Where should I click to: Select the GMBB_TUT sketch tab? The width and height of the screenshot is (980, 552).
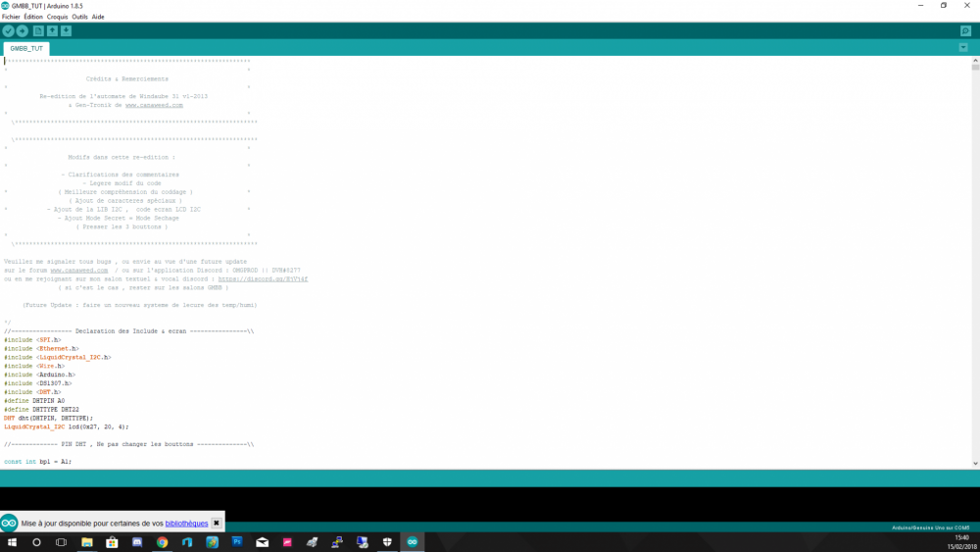pyautogui.click(x=26, y=48)
